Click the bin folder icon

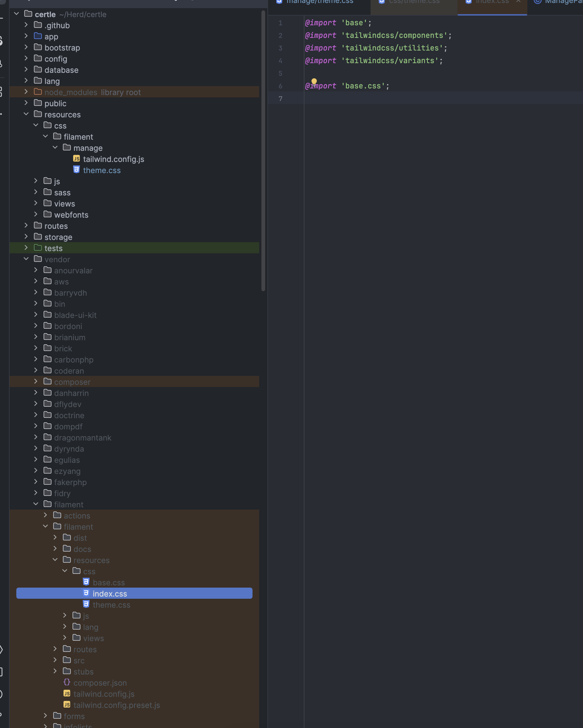point(48,303)
